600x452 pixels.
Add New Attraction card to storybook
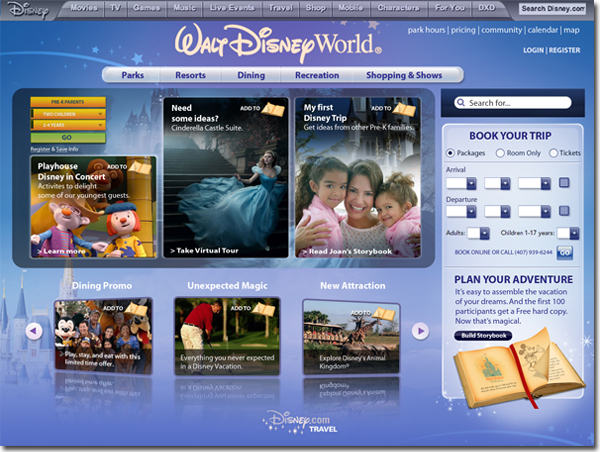point(373,313)
